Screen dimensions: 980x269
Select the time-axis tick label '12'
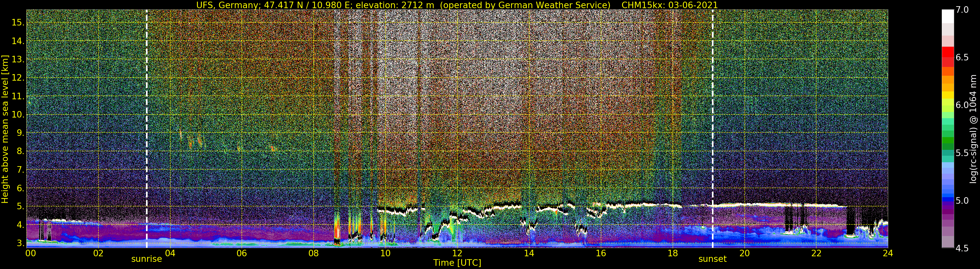pyautogui.click(x=457, y=253)
